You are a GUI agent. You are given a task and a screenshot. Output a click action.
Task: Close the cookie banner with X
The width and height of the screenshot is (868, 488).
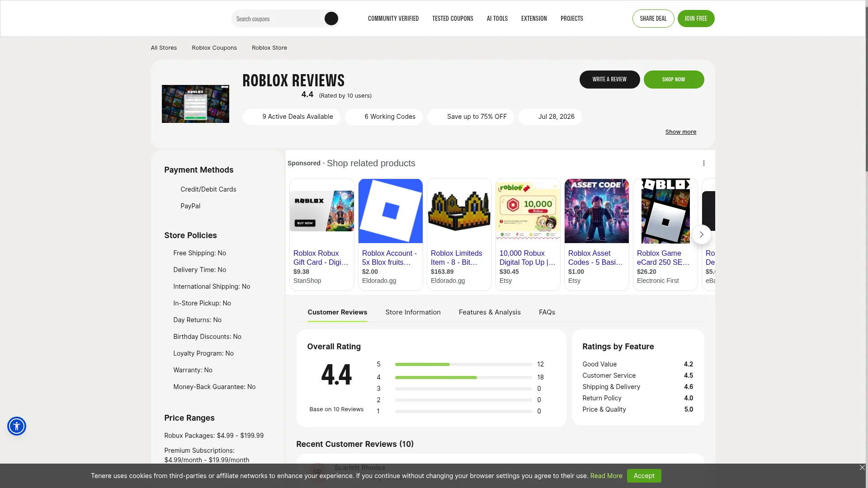[x=862, y=468]
